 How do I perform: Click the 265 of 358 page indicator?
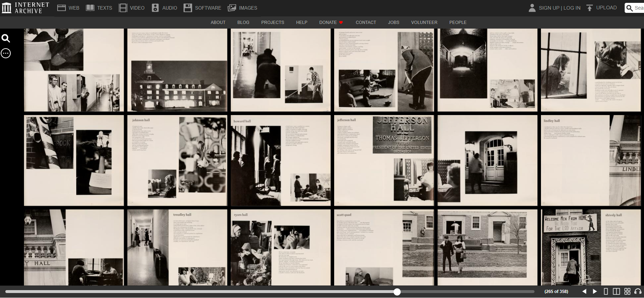(556, 292)
